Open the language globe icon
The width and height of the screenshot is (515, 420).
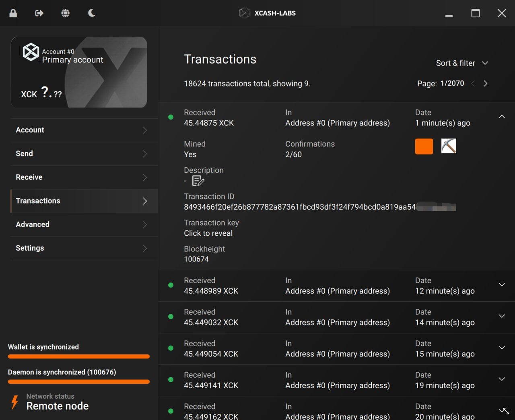(x=65, y=13)
